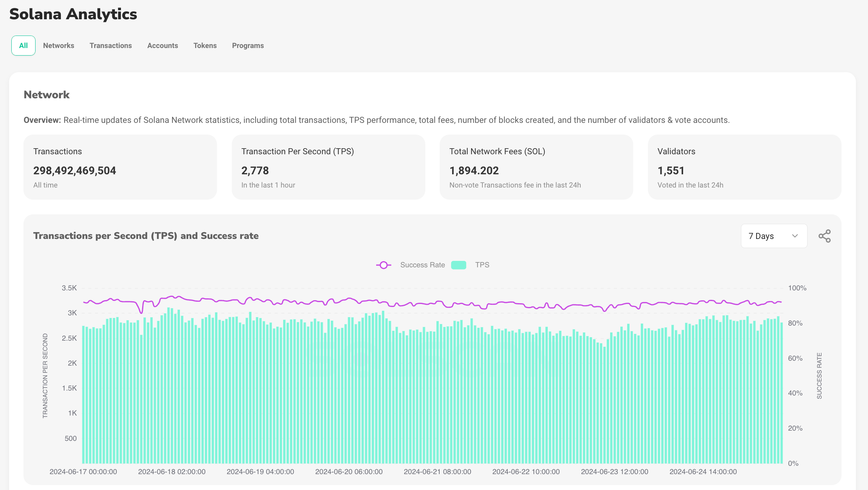Open the 7 Days time range dropdown
This screenshot has height=490, width=868.
pyautogui.click(x=774, y=236)
